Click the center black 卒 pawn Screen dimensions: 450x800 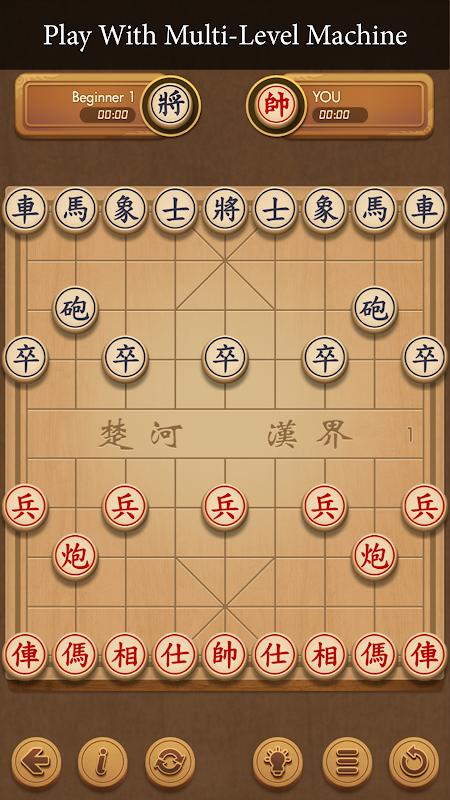point(225,359)
